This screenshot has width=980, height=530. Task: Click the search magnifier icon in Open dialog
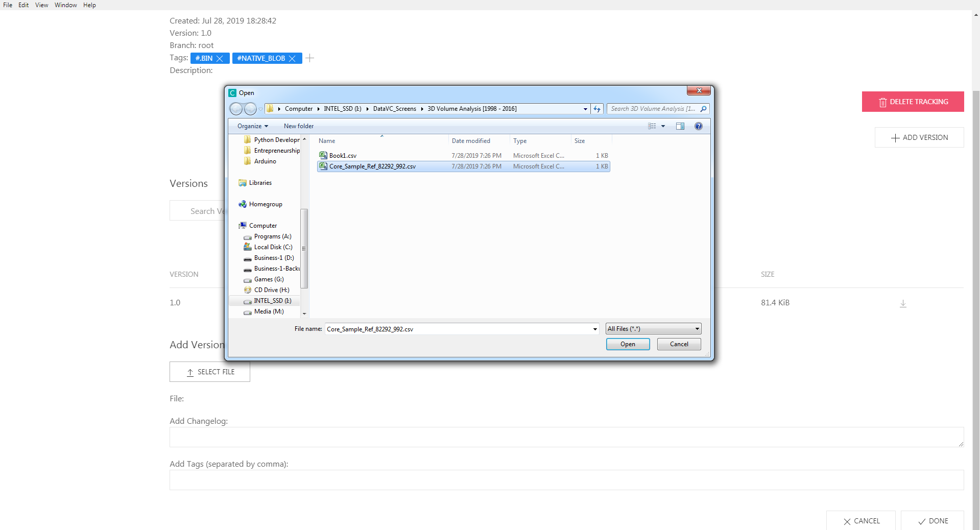pos(703,109)
